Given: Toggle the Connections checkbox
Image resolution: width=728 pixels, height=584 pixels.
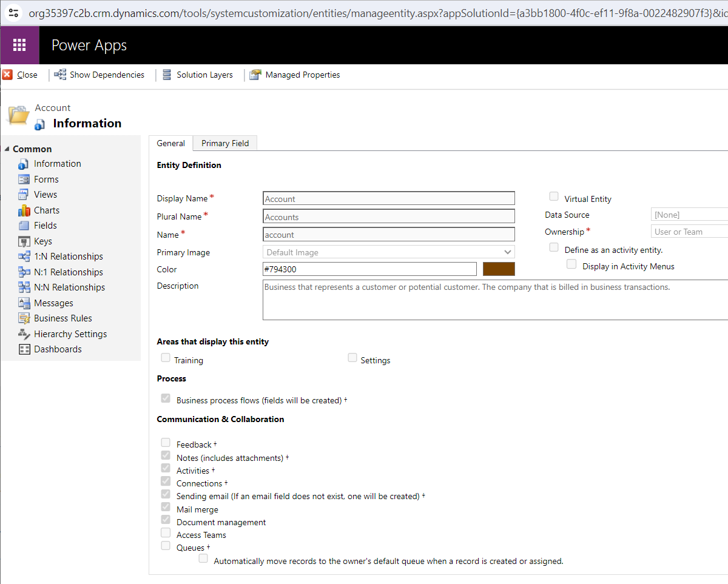Looking at the screenshot, I should tap(166, 481).
